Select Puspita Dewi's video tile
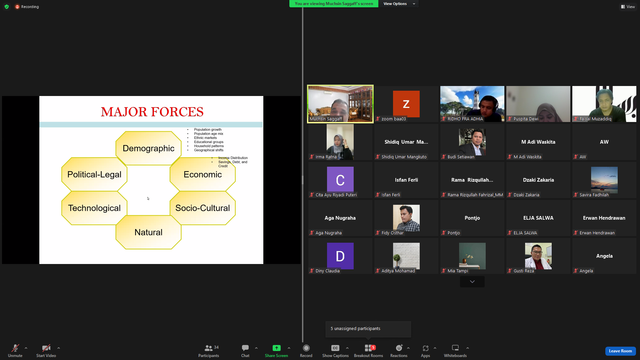Screen dimensions: 640x360 point(538,104)
